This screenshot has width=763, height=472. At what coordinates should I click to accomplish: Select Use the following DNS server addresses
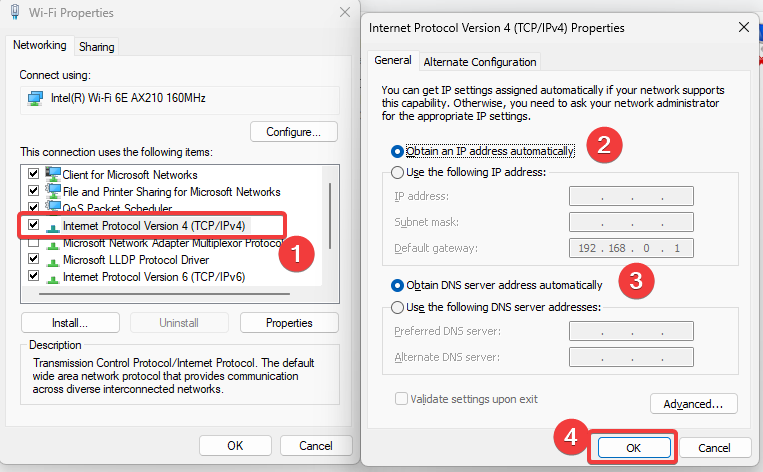[x=398, y=307]
